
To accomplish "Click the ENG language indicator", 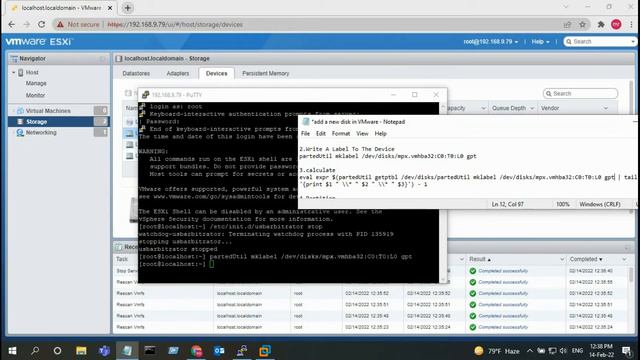I will [577, 351].
